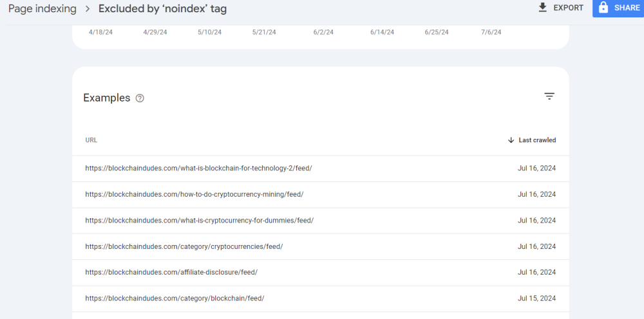Click the Share lock icon
This screenshot has height=319, width=644.
click(x=603, y=8)
